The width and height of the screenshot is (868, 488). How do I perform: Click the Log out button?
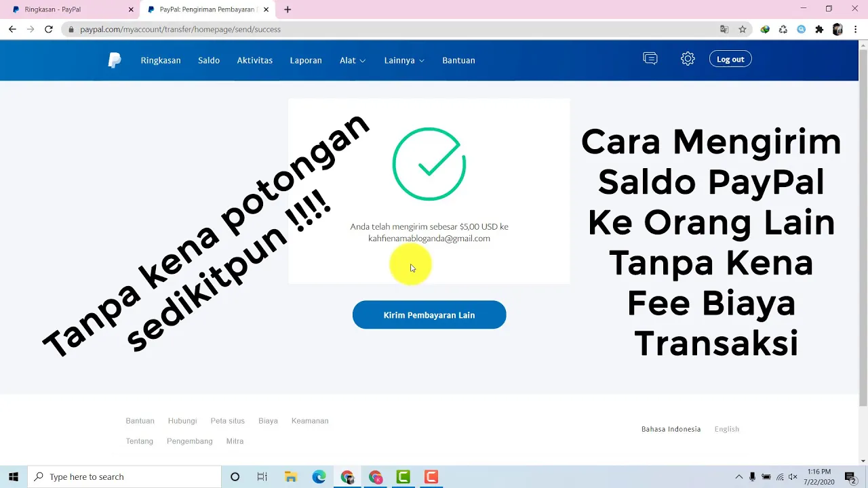(730, 59)
